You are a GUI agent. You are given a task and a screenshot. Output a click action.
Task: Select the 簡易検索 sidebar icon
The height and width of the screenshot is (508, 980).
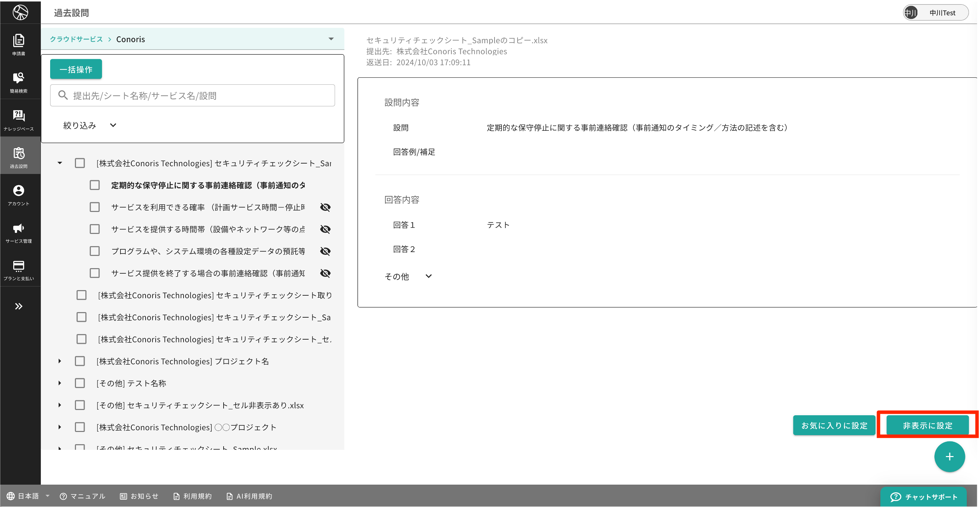coord(19,82)
